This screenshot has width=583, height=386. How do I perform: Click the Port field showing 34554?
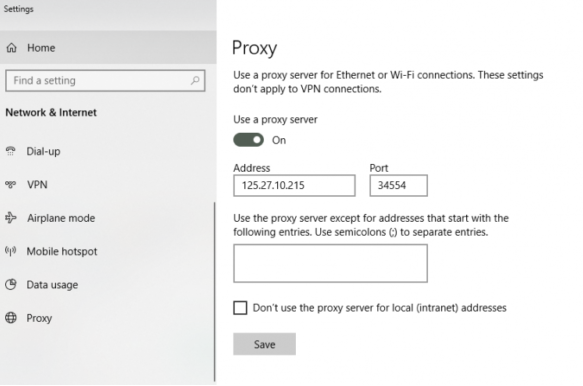[399, 185]
